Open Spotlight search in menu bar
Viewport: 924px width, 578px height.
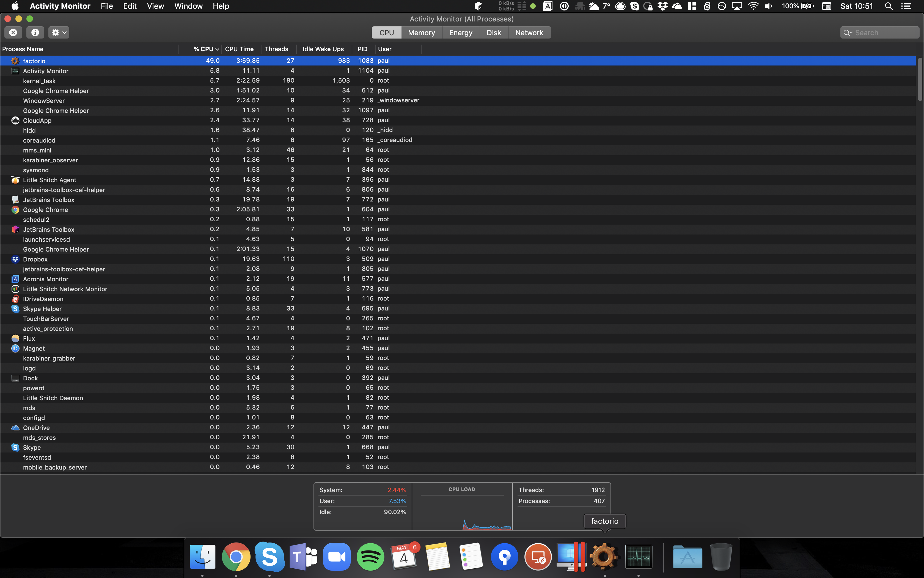click(889, 6)
